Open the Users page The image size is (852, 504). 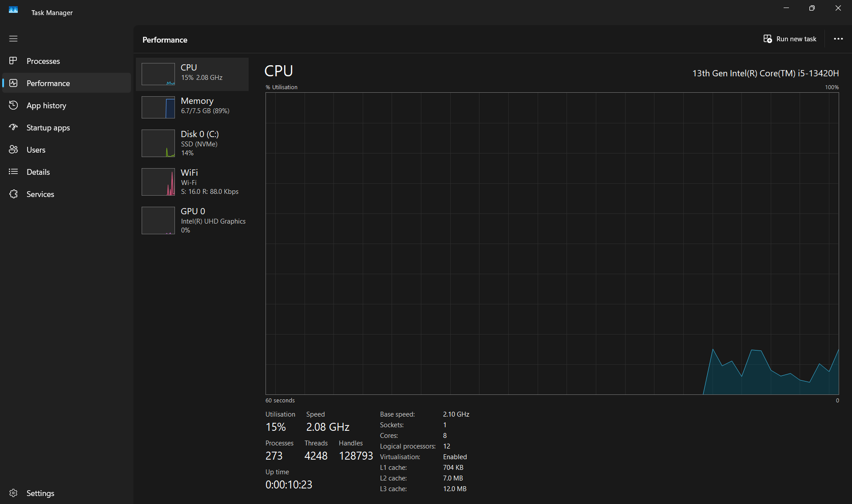pyautogui.click(x=67, y=150)
